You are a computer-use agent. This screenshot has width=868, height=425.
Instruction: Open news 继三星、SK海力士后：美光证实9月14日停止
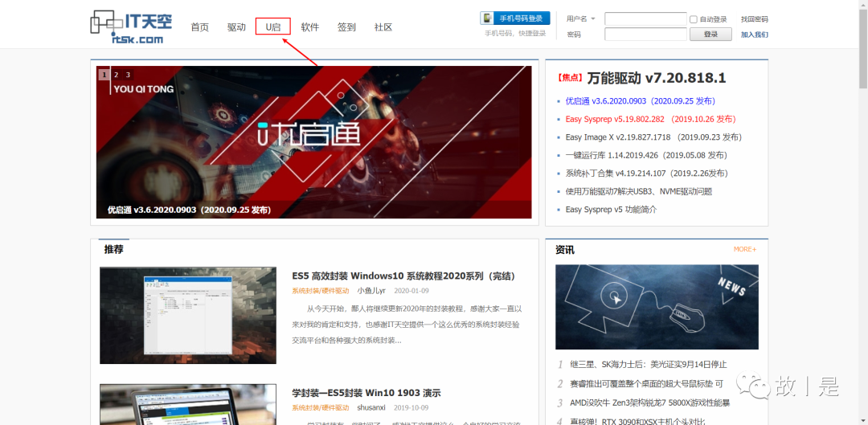(649, 365)
